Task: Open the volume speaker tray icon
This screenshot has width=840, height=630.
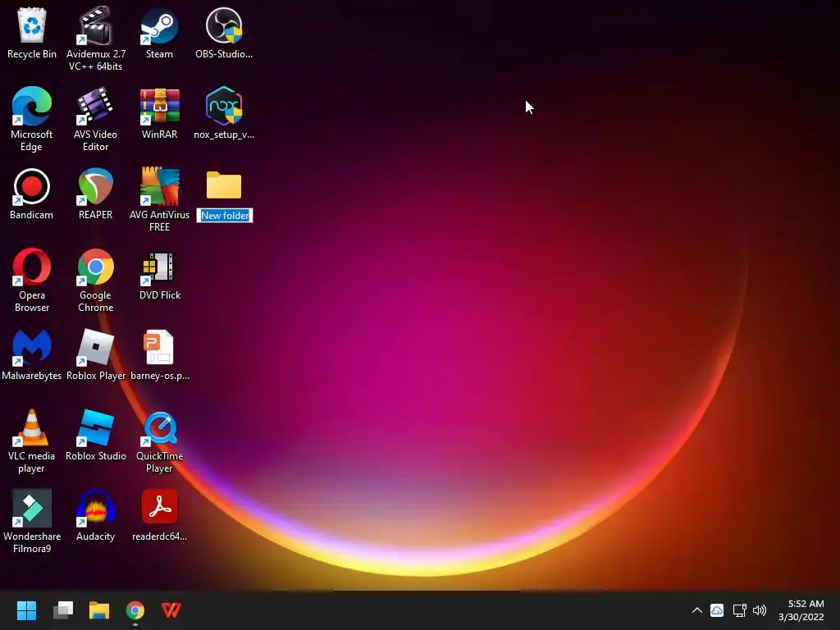Action: point(759,610)
